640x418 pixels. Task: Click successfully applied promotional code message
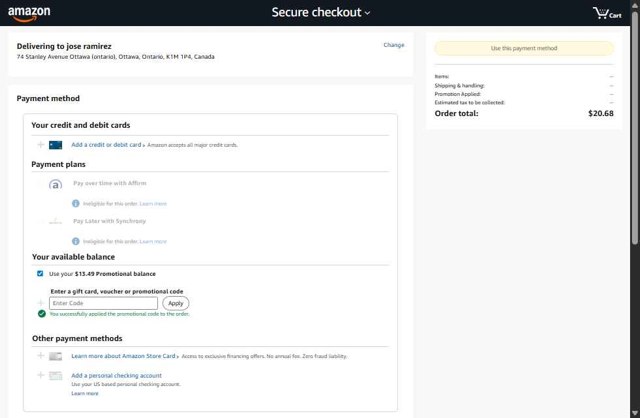[x=119, y=314]
